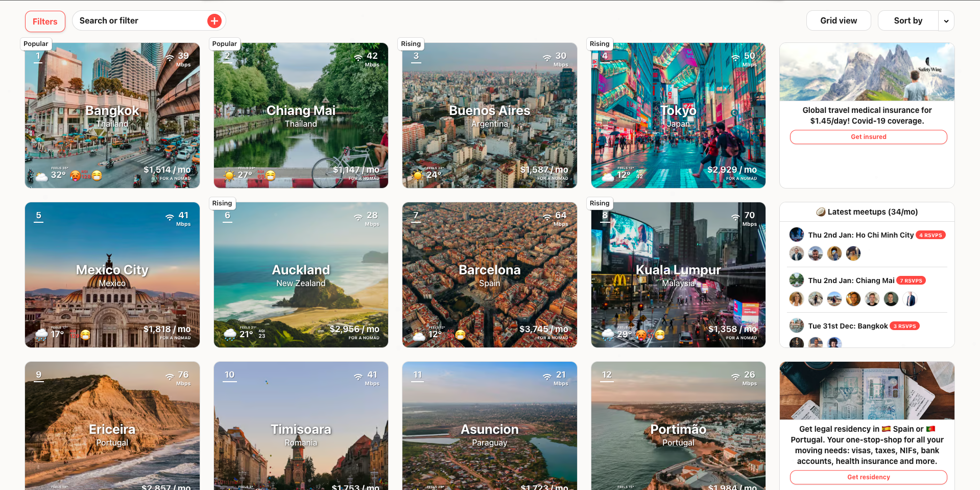This screenshot has height=490, width=980.
Task: Click the hot face emoji on Kuala Lumpur card
Action: 641,335
